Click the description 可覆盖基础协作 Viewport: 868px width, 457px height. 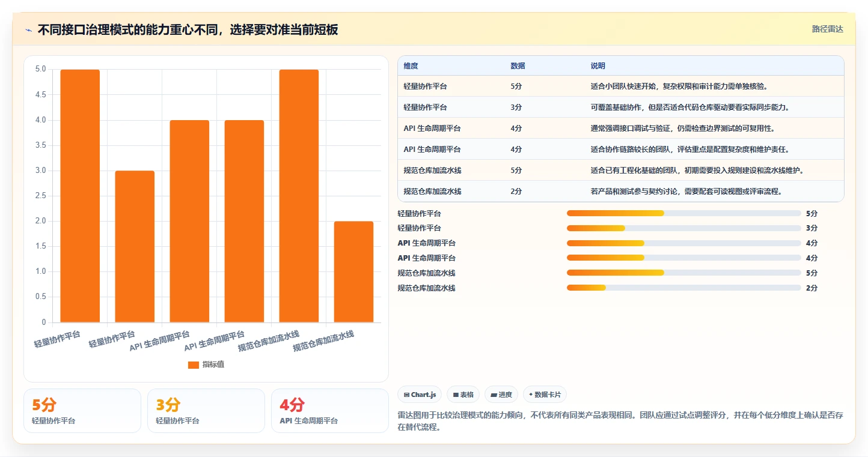(x=689, y=107)
